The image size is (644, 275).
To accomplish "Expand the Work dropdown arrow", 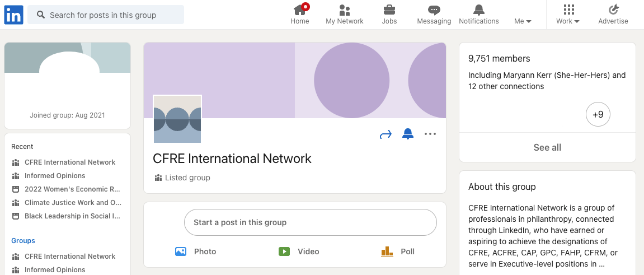I will coord(577,21).
